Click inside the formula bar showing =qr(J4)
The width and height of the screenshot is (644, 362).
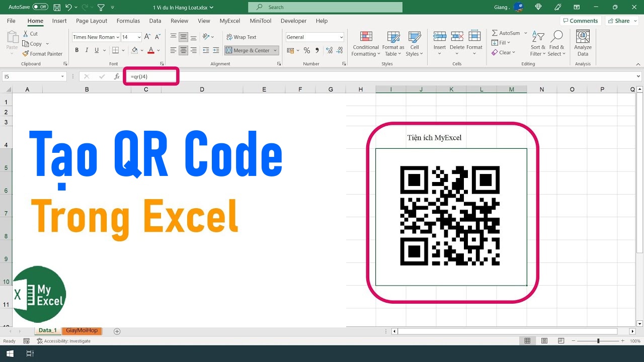click(x=151, y=76)
